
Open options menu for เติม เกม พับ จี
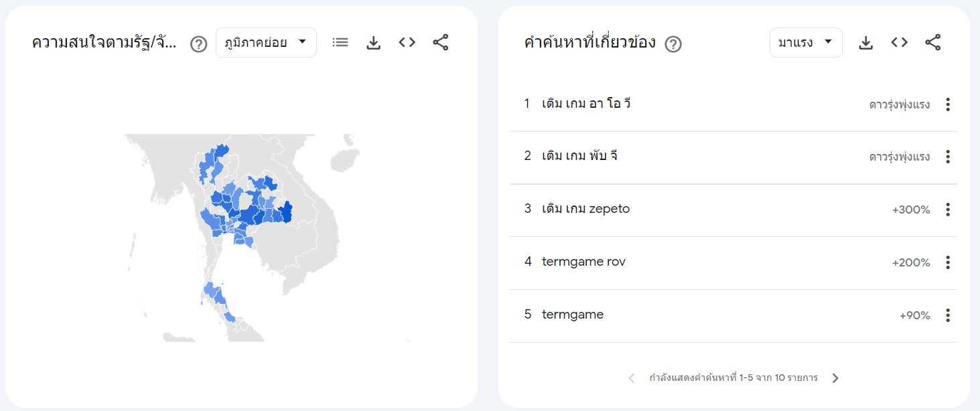click(948, 157)
